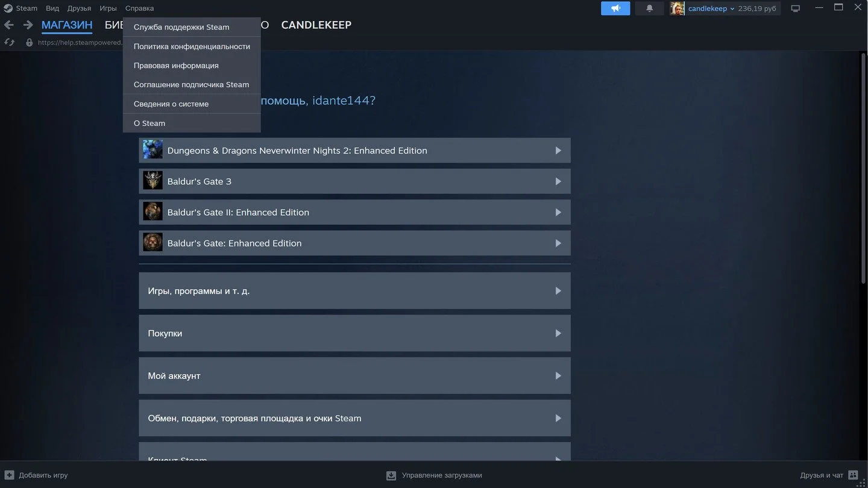Choose Служба поддержки Steam from the menu
868x488 pixels.
point(192,27)
